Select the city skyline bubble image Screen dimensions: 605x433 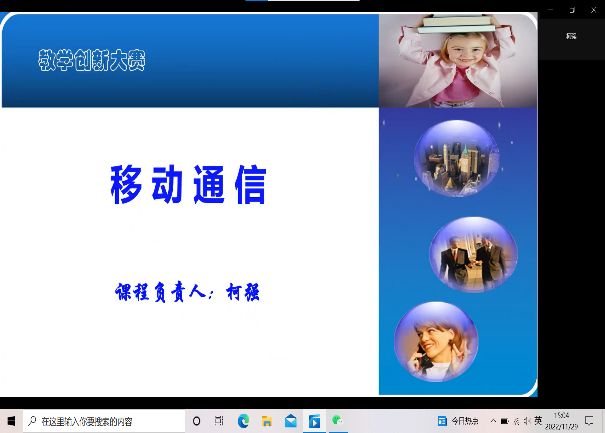point(457,158)
